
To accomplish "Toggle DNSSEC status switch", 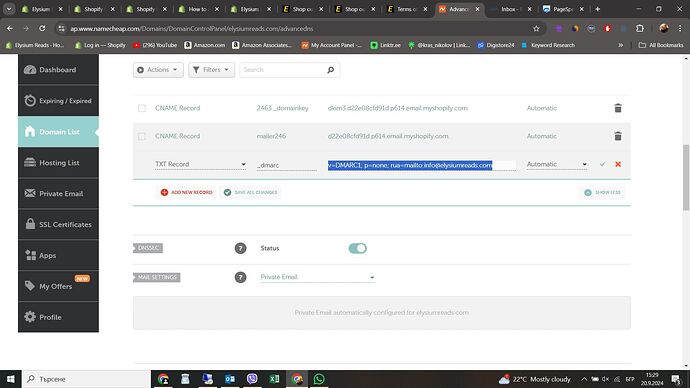I will pos(357,248).
